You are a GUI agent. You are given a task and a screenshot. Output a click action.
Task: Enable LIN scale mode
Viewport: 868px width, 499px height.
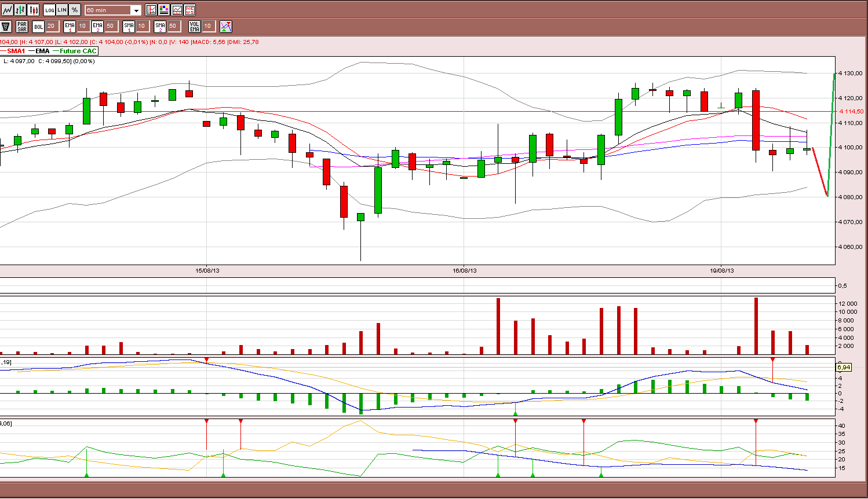(62, 10)
